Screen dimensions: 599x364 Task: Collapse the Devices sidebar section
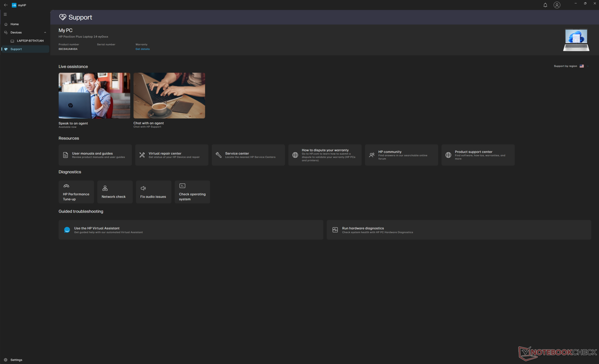(x=45, y=32)
